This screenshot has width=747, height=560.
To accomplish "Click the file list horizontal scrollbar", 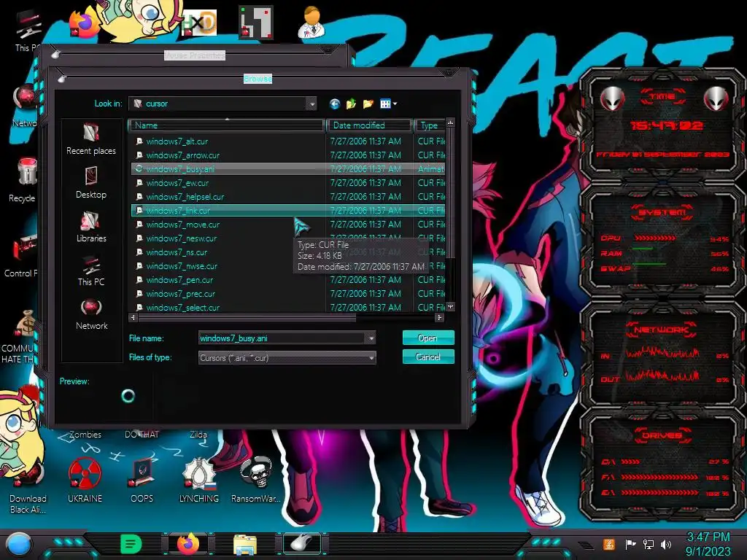I will click(246, 317).
